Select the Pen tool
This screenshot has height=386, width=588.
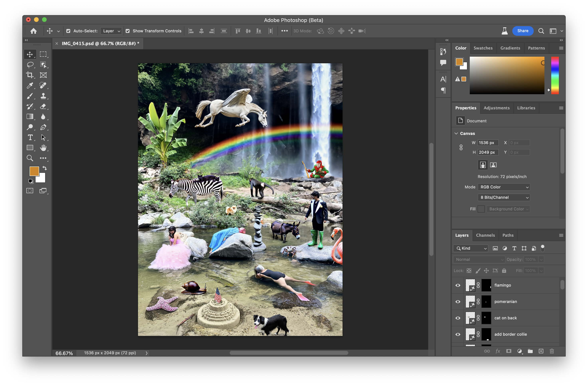[43, 127]
